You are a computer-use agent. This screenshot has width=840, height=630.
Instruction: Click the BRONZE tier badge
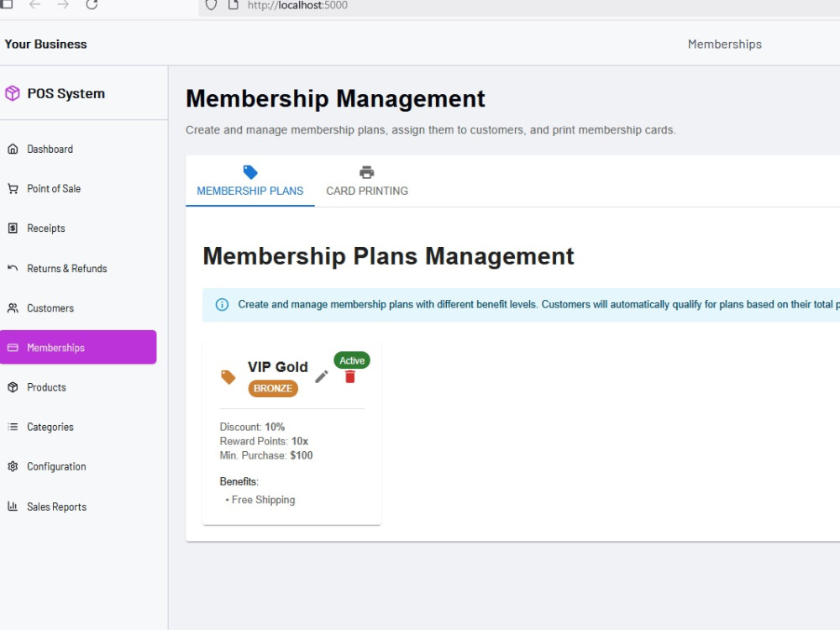[273, 388]
